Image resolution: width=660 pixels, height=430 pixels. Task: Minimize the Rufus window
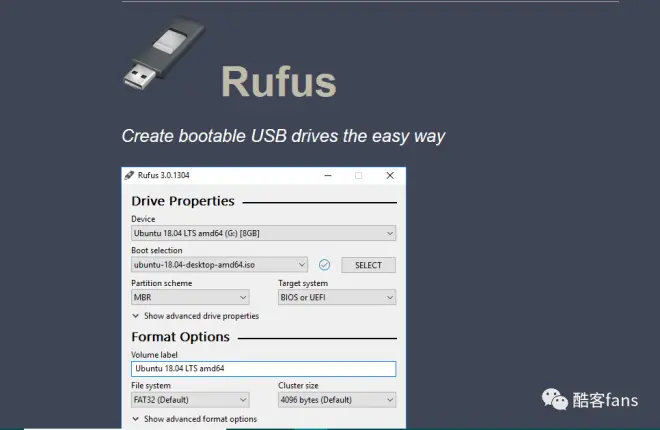click(x=328, y=175)
